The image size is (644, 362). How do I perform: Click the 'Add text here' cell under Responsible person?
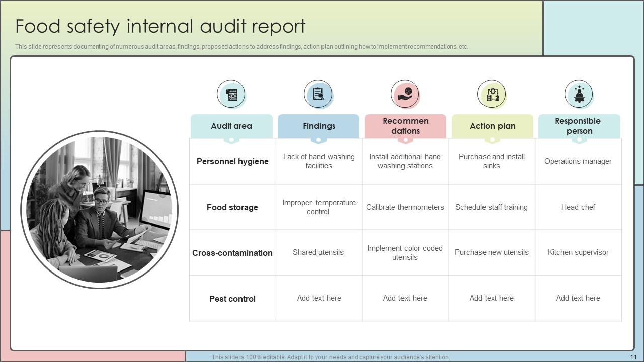tap(578, 298)
